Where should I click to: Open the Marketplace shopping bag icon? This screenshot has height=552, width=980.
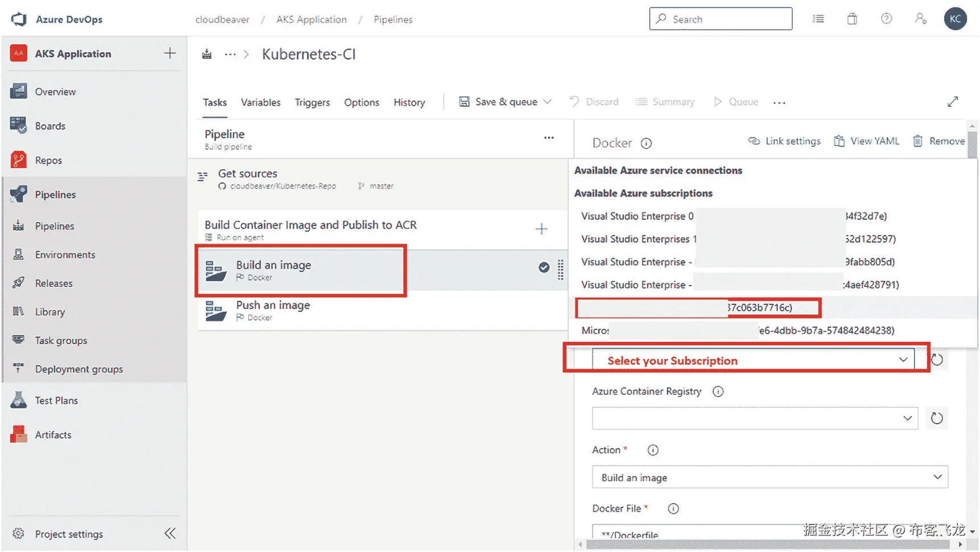click(x=852, y=19)
